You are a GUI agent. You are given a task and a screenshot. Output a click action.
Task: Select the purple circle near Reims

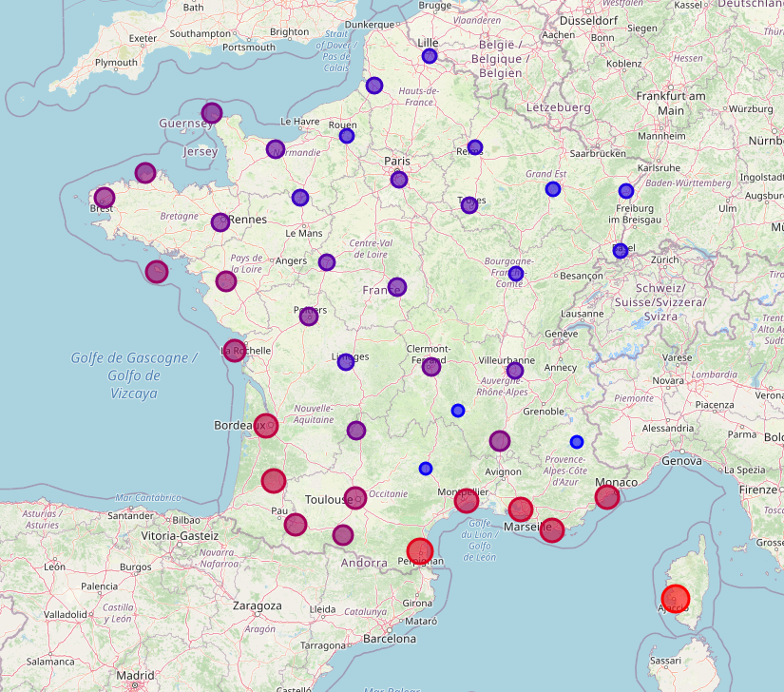tap(475, 148)
